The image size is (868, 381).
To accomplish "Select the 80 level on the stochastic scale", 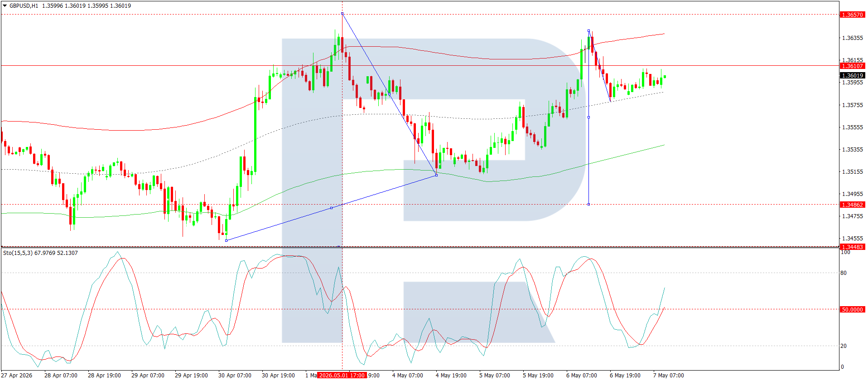I will click(x=844, y=273).
